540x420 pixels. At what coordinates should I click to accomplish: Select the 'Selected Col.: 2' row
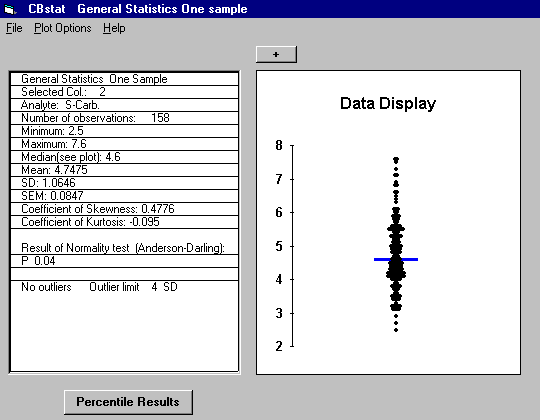click(x=124, y=92)
